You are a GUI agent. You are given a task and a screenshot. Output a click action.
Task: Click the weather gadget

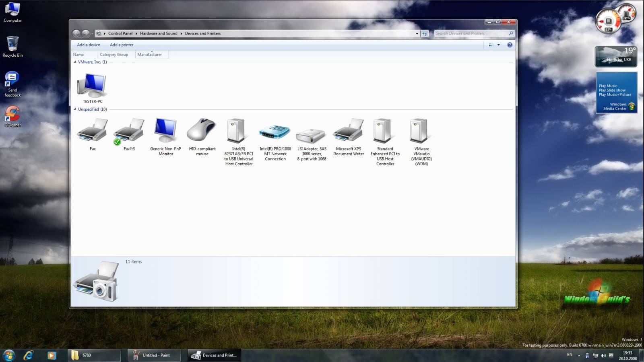click(616, 56)
